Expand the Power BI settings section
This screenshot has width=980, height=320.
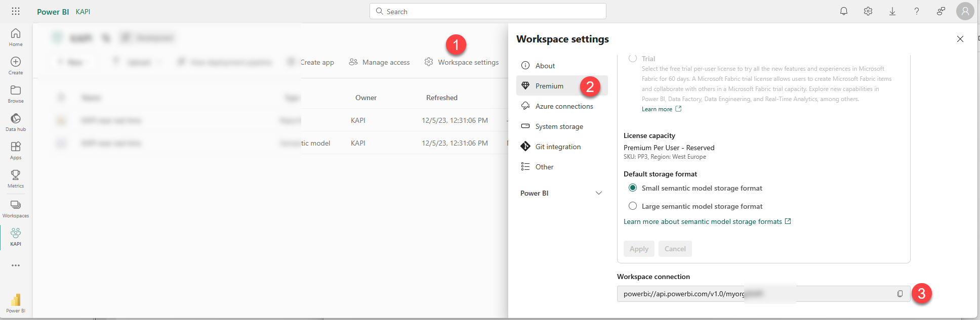click(x=599, y=193)
